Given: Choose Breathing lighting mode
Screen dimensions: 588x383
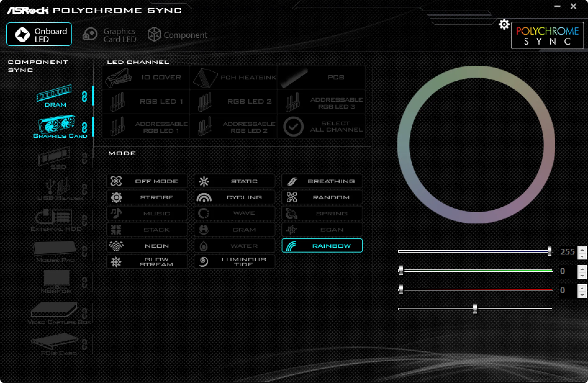Looking at the screenshot, I should coord(322,181).
